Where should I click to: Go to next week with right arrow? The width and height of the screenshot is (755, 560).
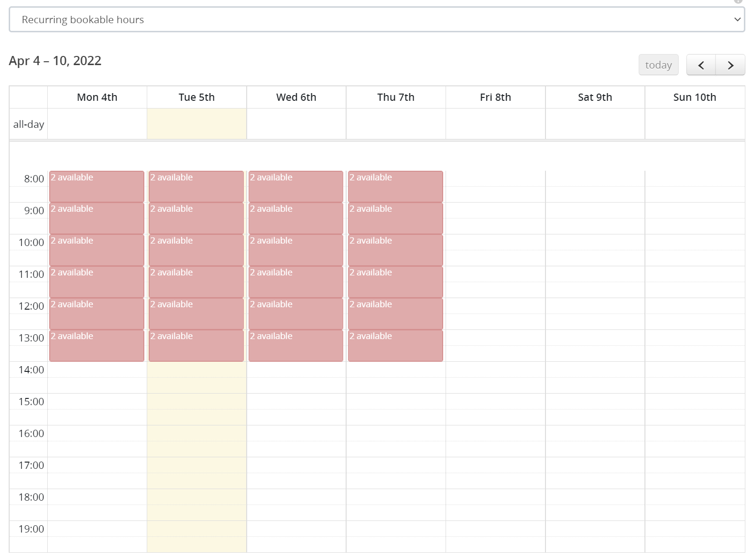pyautogui.click(x=730, y=65)
